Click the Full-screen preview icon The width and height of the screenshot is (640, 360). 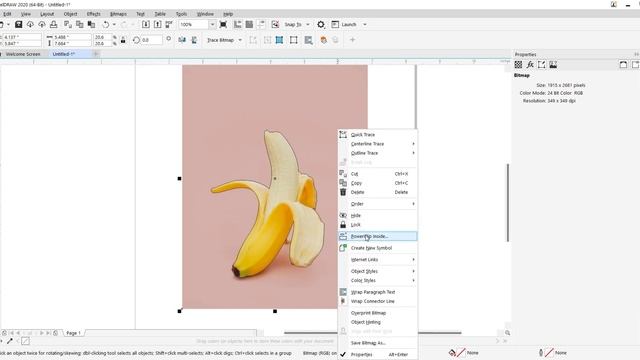(x=223, y=24)
